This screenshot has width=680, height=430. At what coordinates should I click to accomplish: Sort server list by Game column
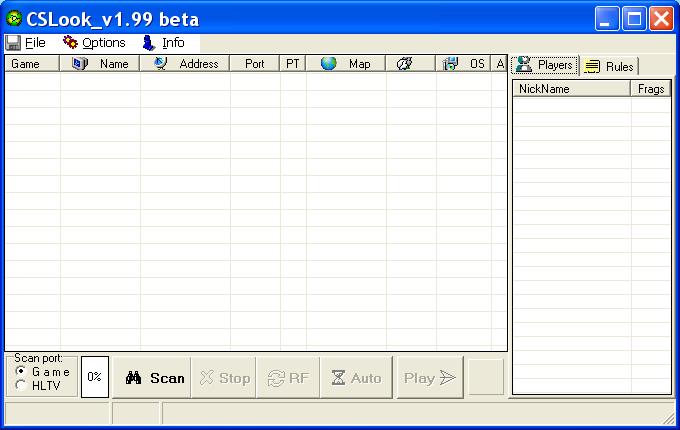click(32, 64)
